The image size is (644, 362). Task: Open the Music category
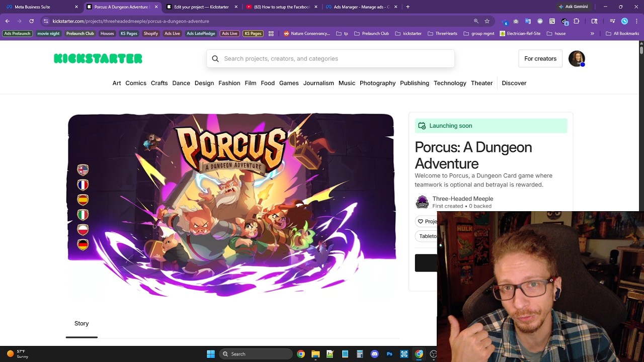pyautogui.click(x=347, y=83)
